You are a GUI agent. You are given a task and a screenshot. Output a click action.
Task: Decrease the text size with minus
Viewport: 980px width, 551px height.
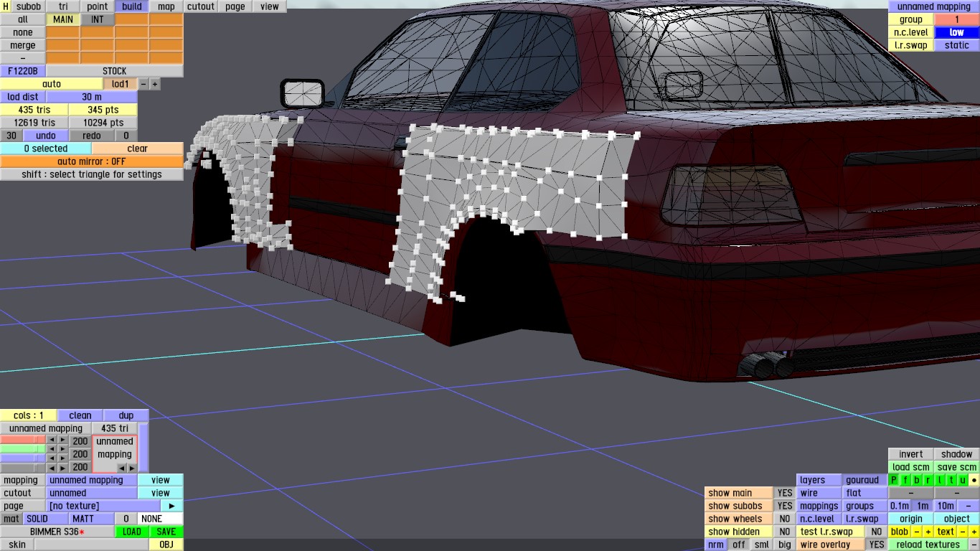[x=963, y=532]
